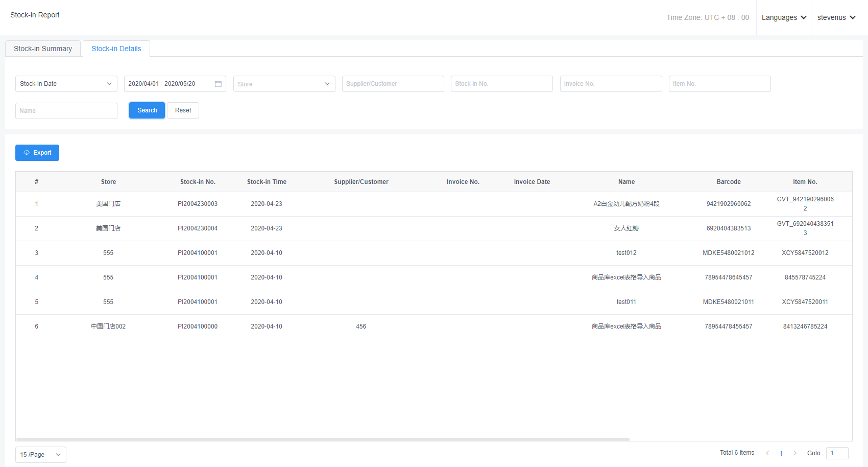The image size is (868, 467).
Task: Click the next page arrow in pagination
Action: click(x=795, y=453)
